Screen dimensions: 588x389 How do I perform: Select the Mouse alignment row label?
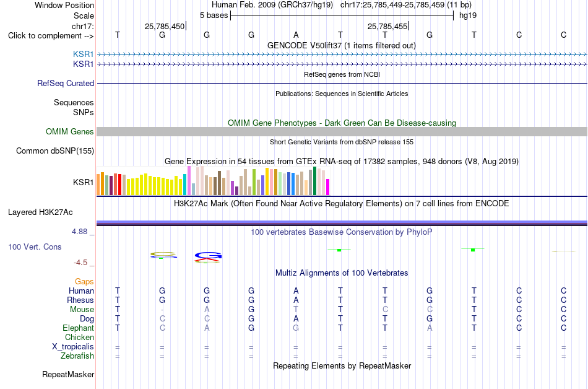(x=82, y=310)
